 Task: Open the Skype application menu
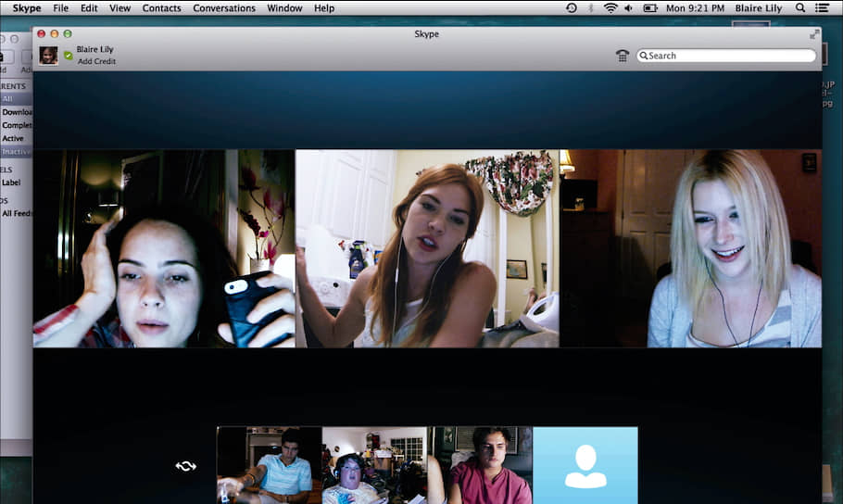pyautogui.click(x=27, y=8)
